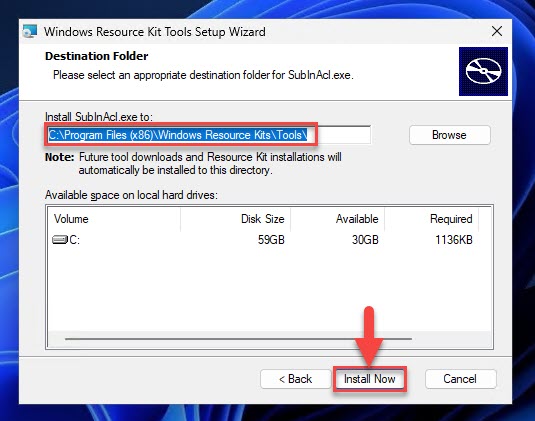Screen dimensions: 535x421
Task: Go to previous step with Back
Action: click(295, 379)
